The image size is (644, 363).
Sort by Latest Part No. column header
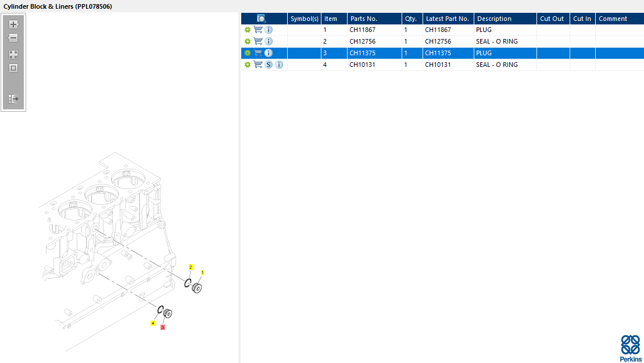click(x=449, y=19)
